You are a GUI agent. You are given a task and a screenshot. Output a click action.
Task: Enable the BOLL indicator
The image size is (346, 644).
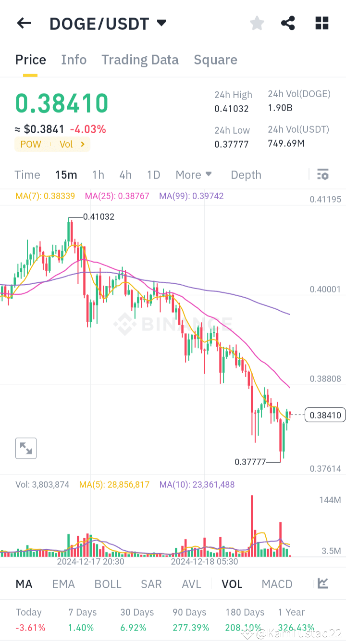[x=108, y=583]
